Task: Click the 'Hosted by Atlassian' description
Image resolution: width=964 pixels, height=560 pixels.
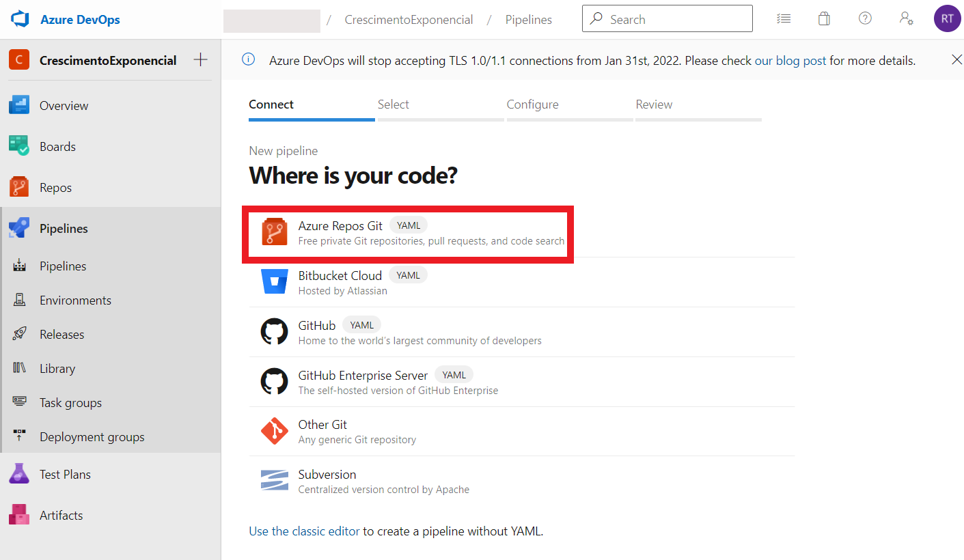Action: (x=343, y=291)
